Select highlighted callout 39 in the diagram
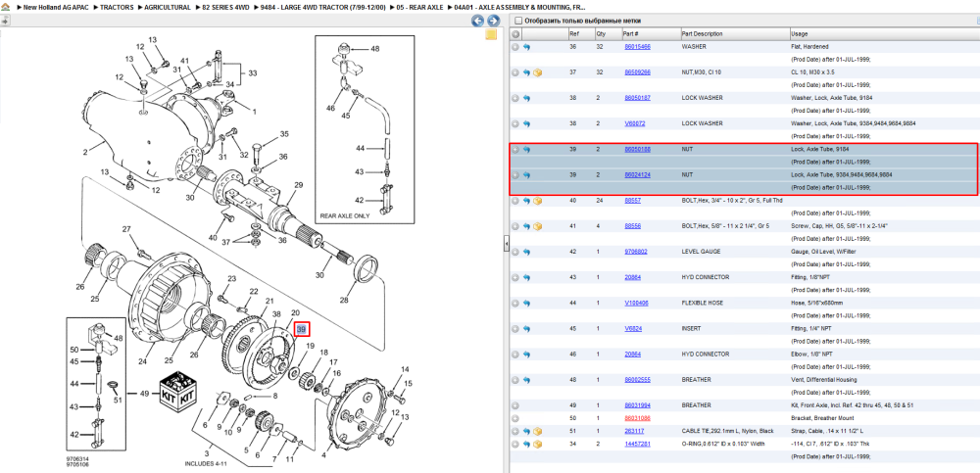The width and height of the screenshot is (980, 473). click(302, 329)
